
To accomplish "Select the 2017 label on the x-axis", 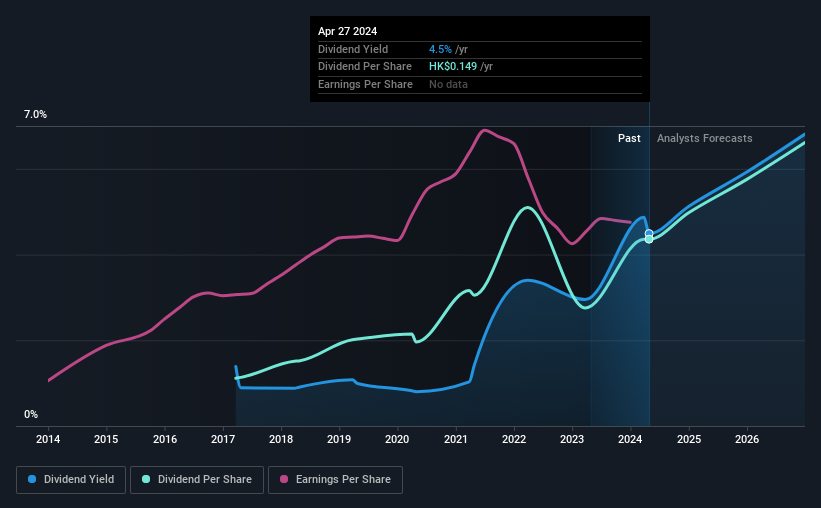I will click(x=223, y=439).
